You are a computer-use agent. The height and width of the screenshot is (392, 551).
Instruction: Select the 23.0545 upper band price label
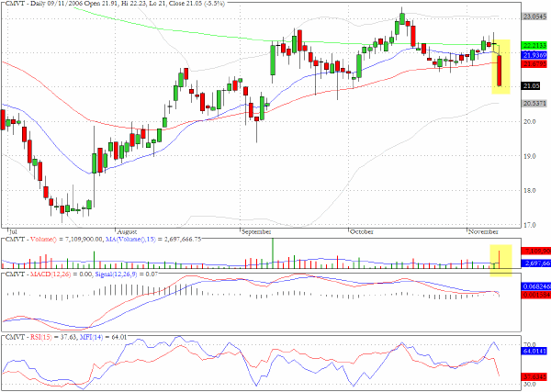tap(534, 17)
